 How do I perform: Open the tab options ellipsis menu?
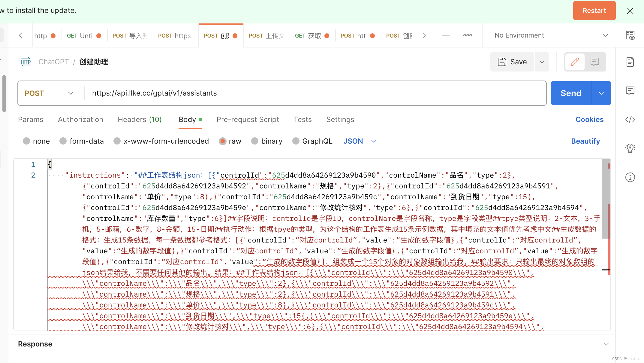pos(467,35)
